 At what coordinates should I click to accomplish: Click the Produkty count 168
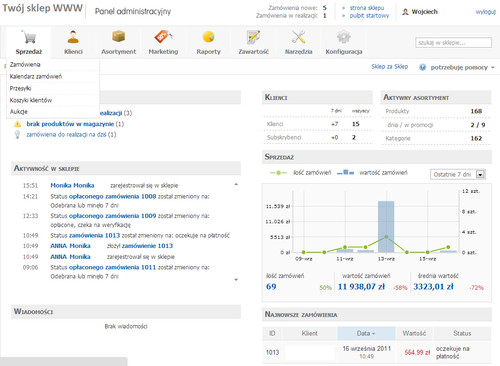[x=476, y=111]
